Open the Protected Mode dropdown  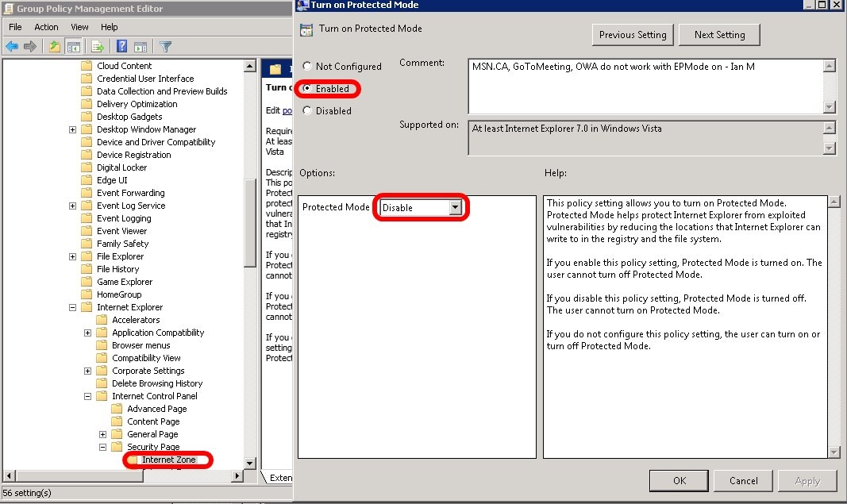(457, 206)
